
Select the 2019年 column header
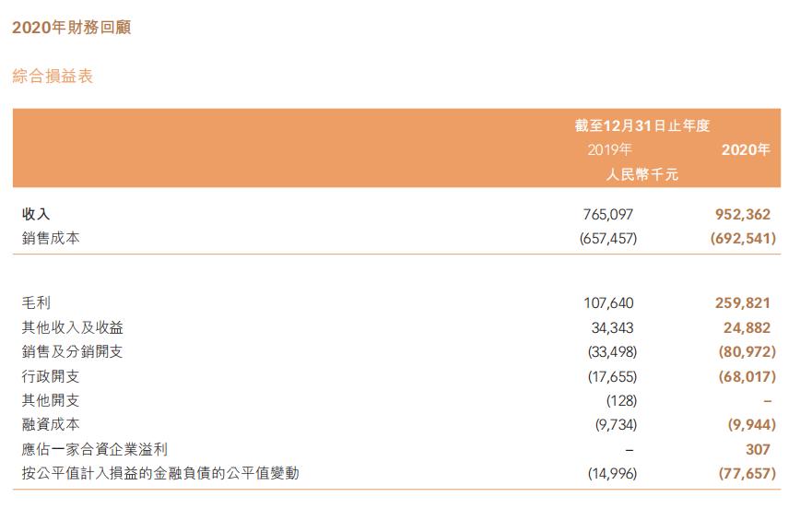coord(609,149)
